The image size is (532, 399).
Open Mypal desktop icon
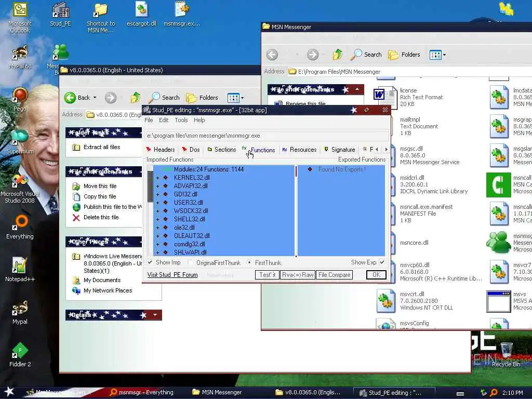[x=20, y=312]
